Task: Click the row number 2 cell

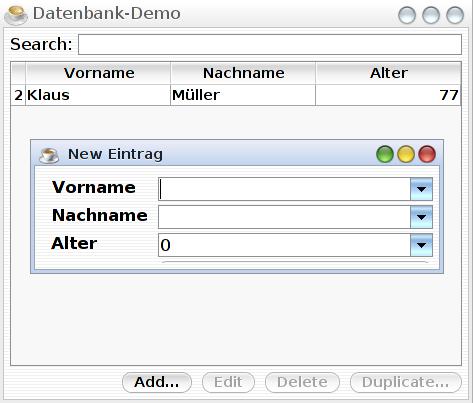Action: (x=18, y=95)
